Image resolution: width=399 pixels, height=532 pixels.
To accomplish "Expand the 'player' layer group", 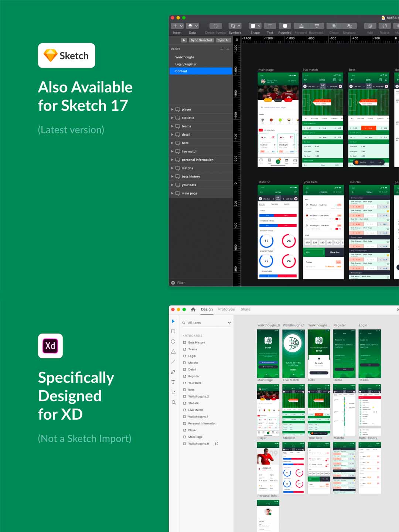I will point(172,110).
